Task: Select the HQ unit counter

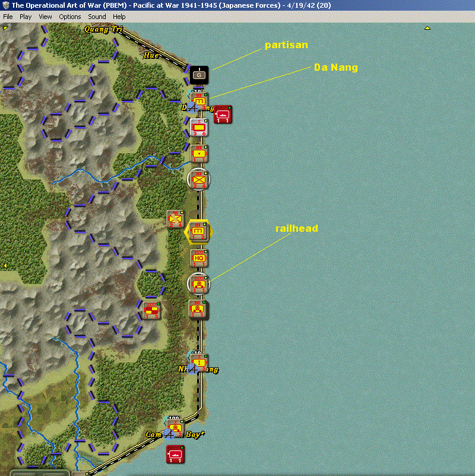Action: (199, 258)
